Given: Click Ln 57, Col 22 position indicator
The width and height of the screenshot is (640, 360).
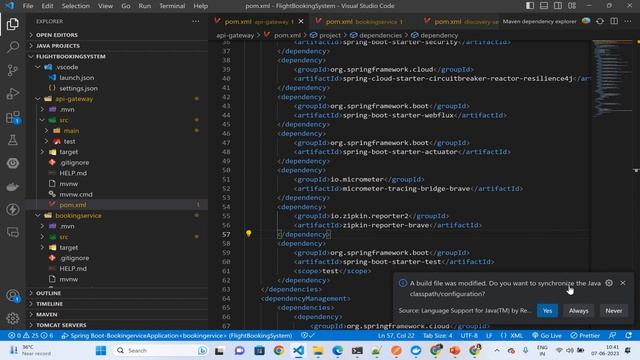Looking at the screenshot, I should [x=396, y=336].
